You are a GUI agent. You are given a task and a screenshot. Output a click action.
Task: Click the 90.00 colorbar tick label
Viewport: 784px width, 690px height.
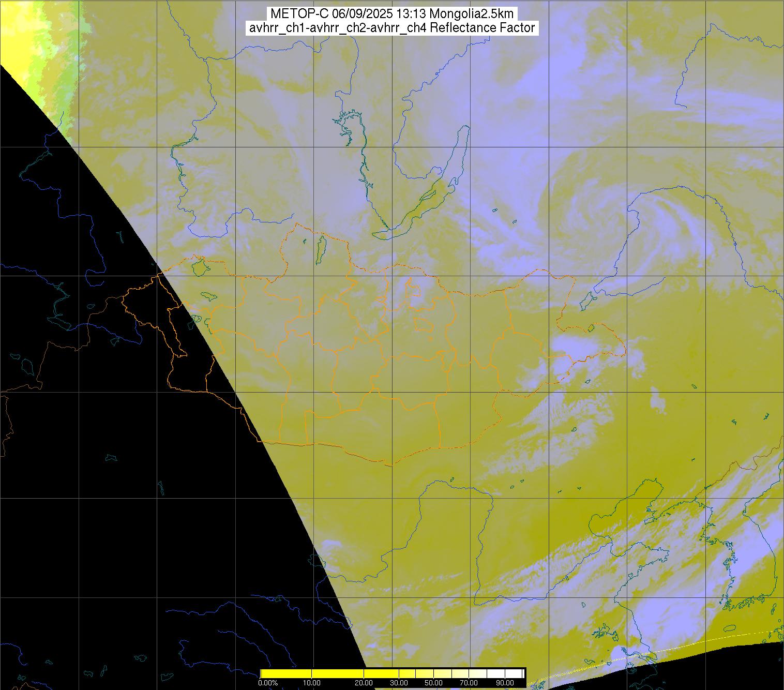point(505,683)
